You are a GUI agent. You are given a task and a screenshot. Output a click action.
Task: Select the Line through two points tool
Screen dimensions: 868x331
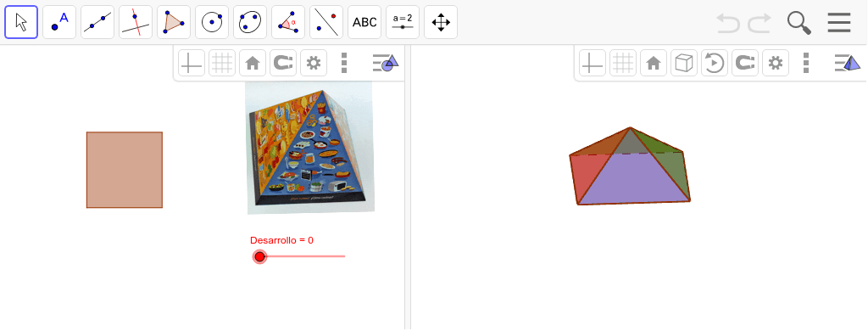[x=97, y=22]
